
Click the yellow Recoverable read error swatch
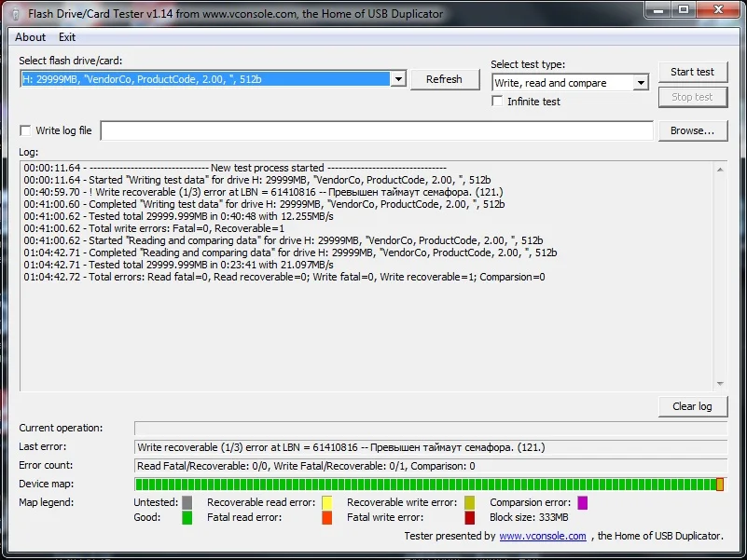point(326,502)
